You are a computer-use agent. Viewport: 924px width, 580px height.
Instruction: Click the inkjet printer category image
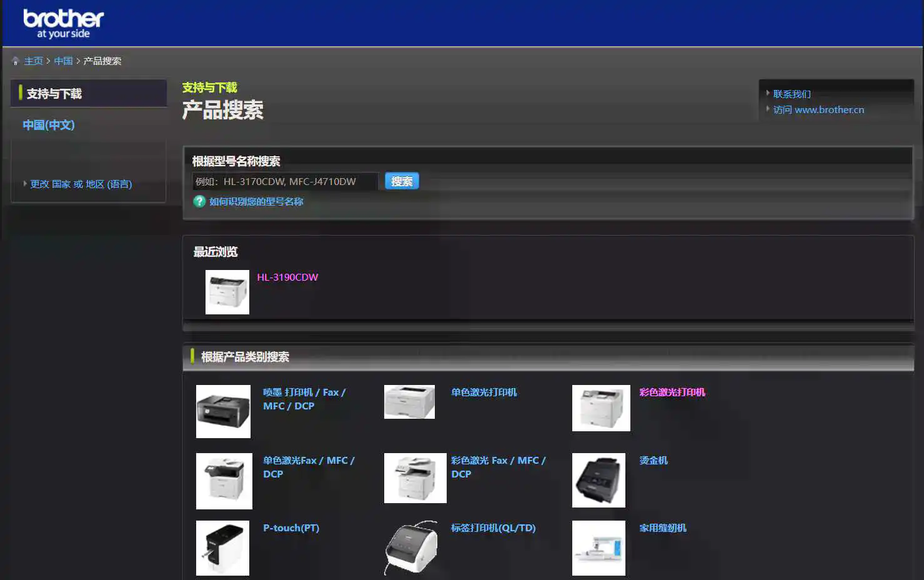tap(223, 411)
